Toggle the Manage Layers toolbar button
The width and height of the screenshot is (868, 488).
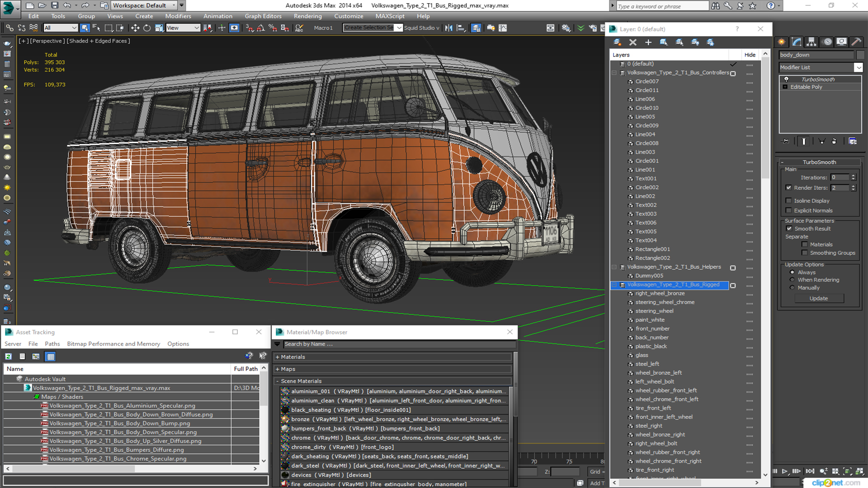click(x=476, y=28)
